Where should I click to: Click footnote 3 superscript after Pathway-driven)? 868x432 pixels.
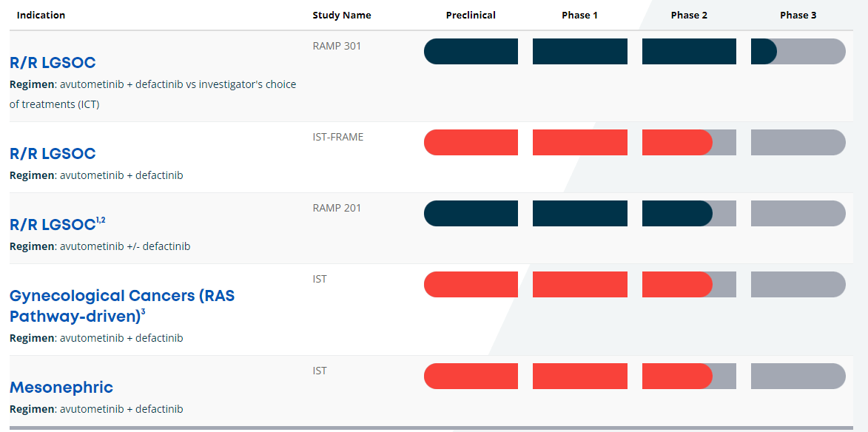click(x=143, y=312)
